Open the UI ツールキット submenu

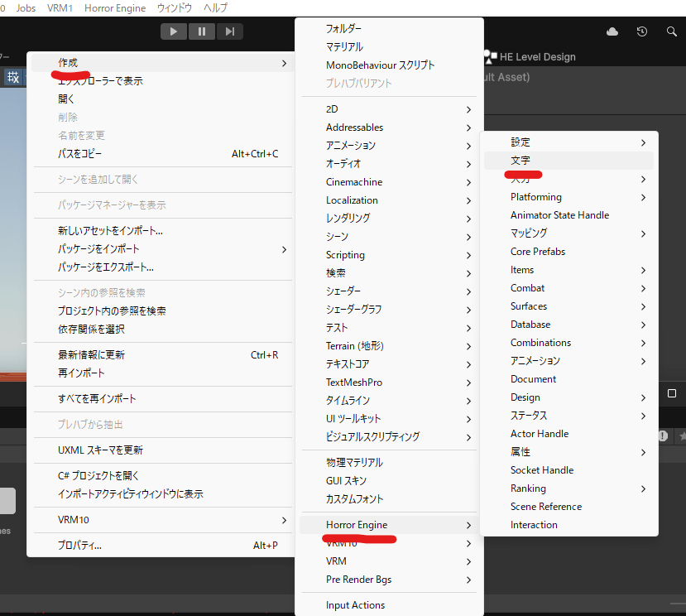click(x=390, y=419)
